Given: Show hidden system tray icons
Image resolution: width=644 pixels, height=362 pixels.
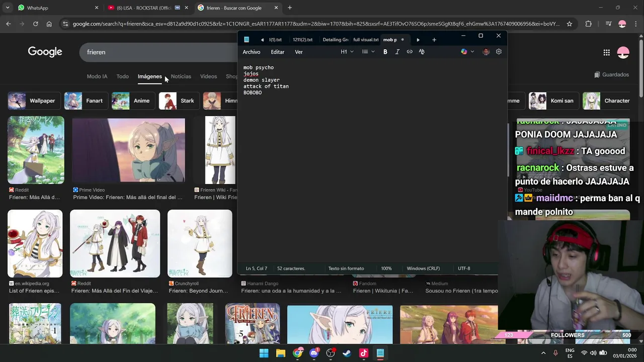Looking at the screenshot, I should [x=543, y=353].
